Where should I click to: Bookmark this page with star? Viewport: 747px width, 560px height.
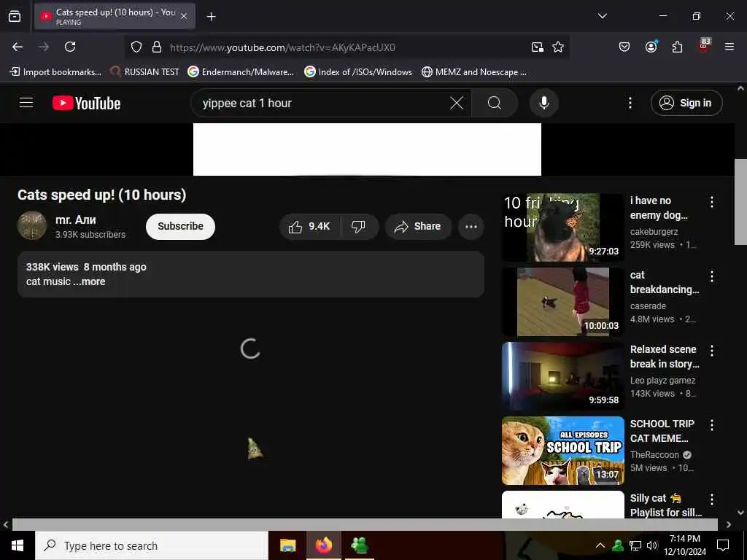tap(558, 47)
